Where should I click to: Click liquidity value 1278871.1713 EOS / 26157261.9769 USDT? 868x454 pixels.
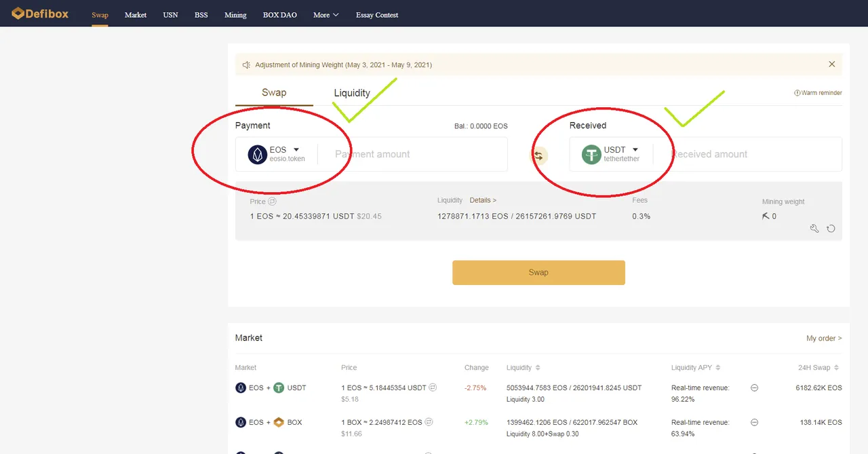point(517,216)
